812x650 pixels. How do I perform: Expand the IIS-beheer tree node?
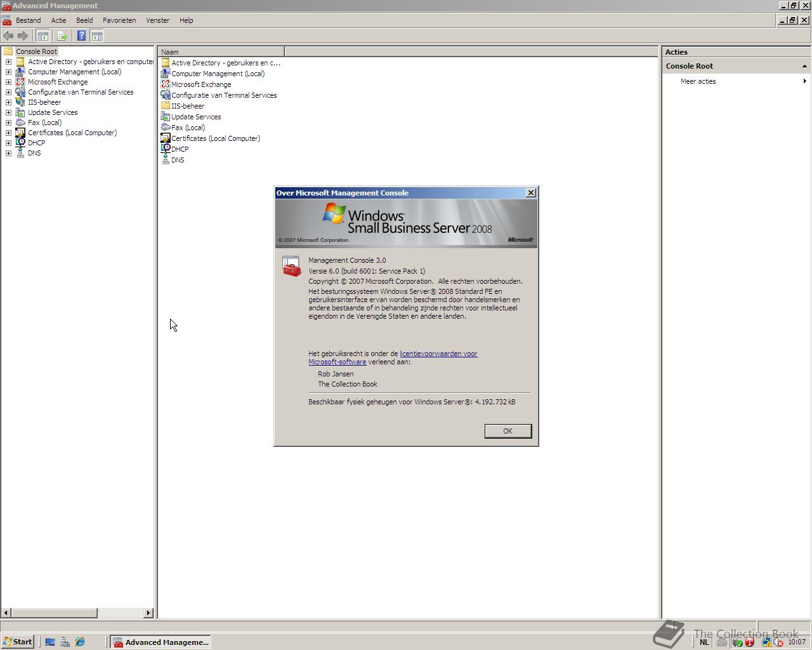click(x=8, y=102)
